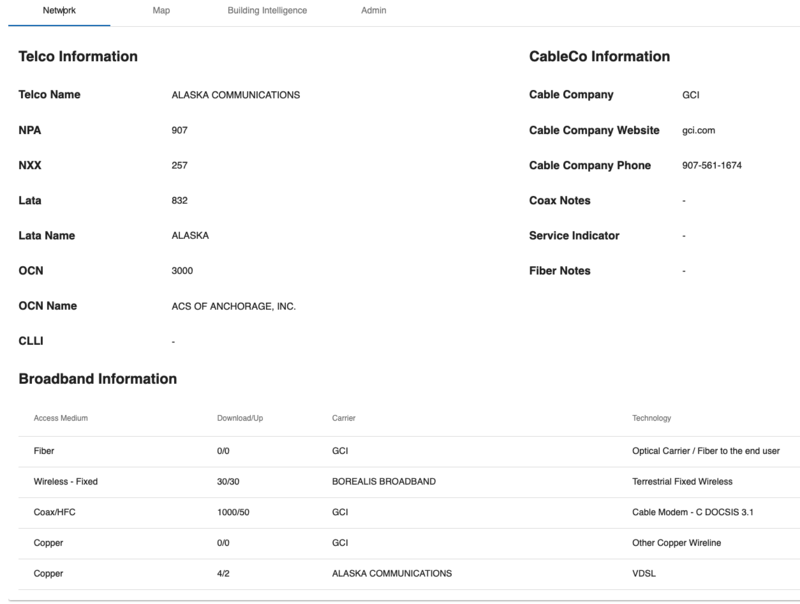This screenshot has width=800, height=604.
Task: Sort the table by Carrier column
Action: [344, 417]
